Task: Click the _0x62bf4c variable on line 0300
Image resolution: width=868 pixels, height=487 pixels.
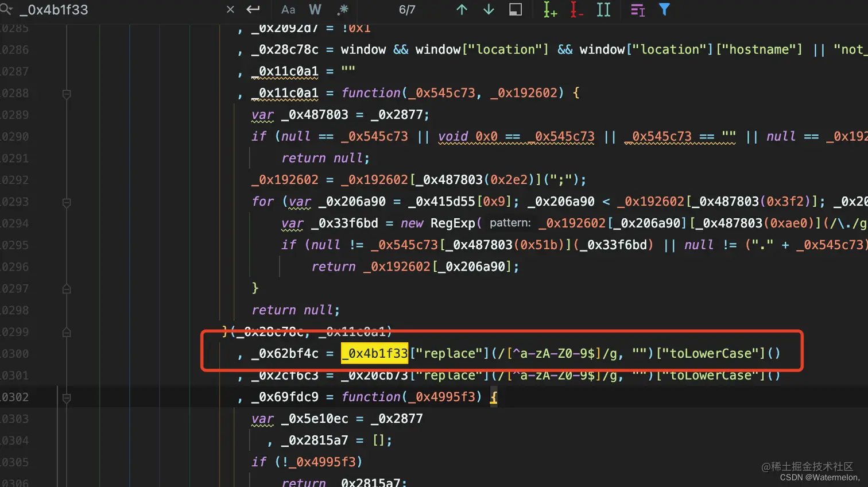Action: 285,353
